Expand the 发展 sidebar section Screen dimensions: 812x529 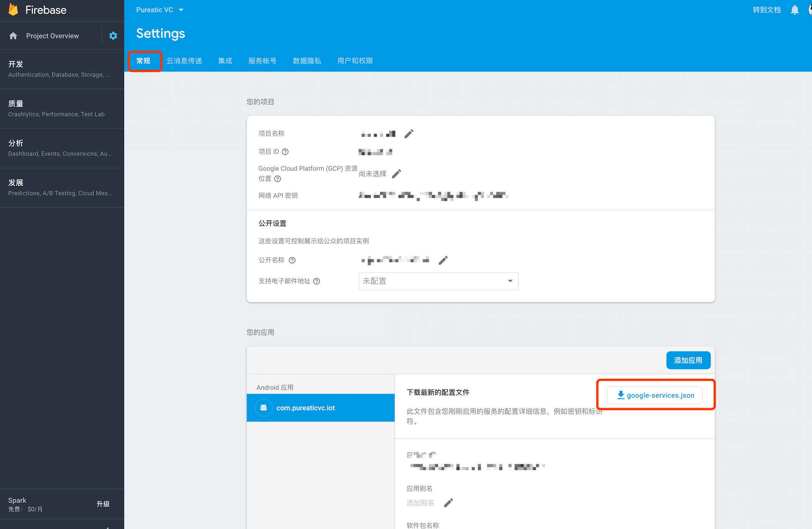tap(62, 188)
